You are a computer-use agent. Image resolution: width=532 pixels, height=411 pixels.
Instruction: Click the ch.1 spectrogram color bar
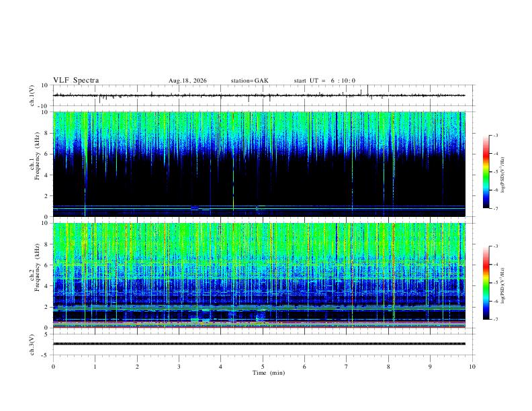pos(486,172)
